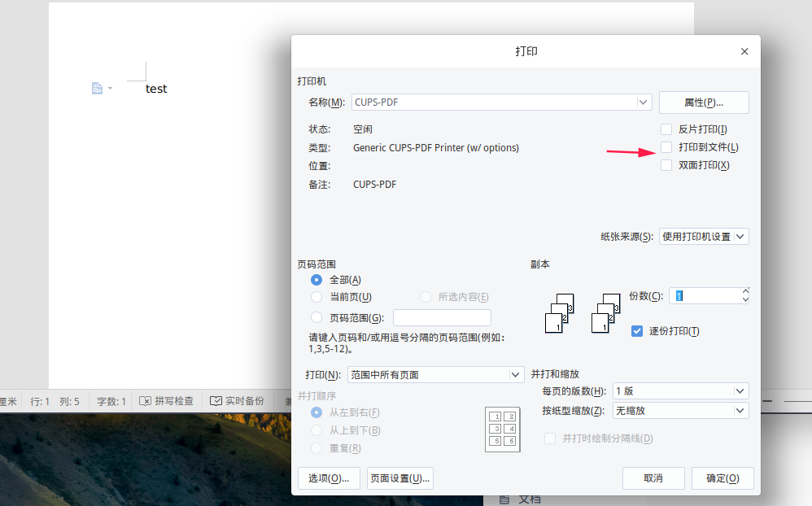The height and width of the screenshot is (506, 812).
Task: Click the 取消 cancel button
Action: (653, 478)
